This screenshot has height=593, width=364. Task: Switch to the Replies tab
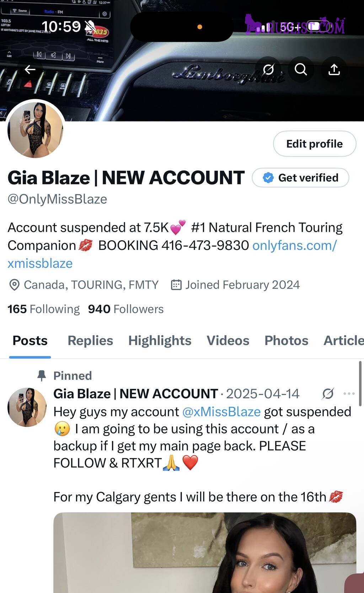pos(90,341)
